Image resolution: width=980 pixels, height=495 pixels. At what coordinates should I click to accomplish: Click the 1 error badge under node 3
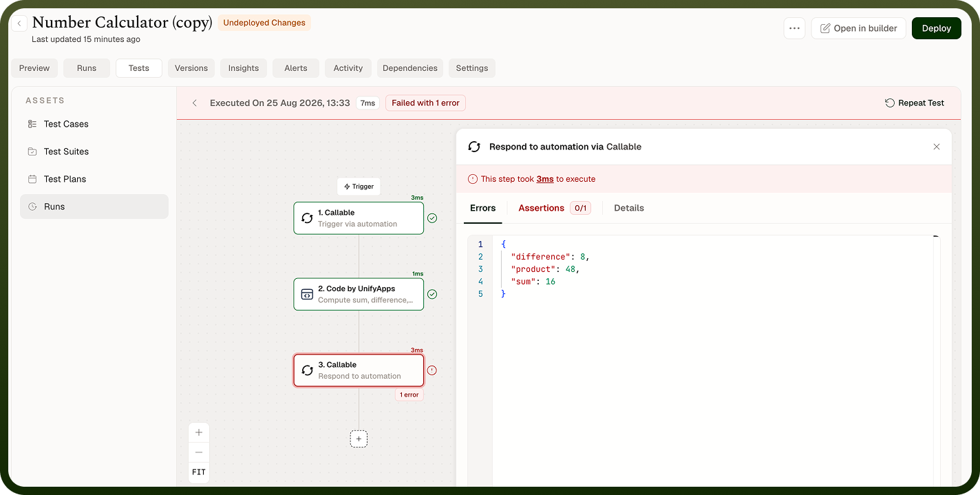point(409,395)
